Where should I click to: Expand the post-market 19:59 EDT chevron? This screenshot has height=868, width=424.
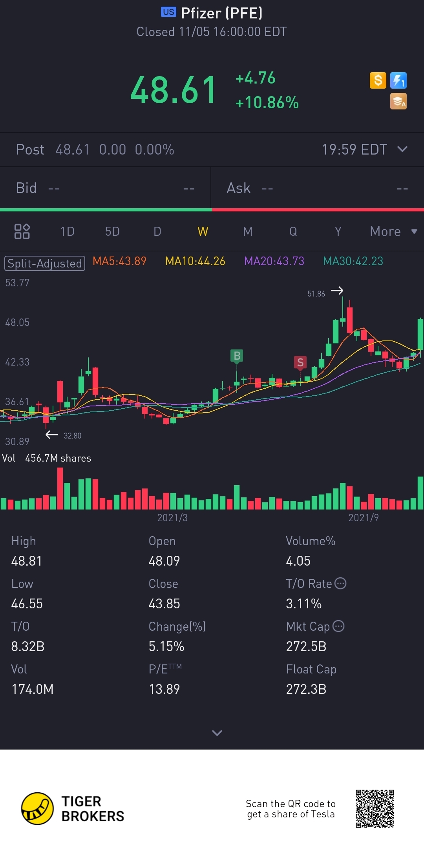[402, 149]
